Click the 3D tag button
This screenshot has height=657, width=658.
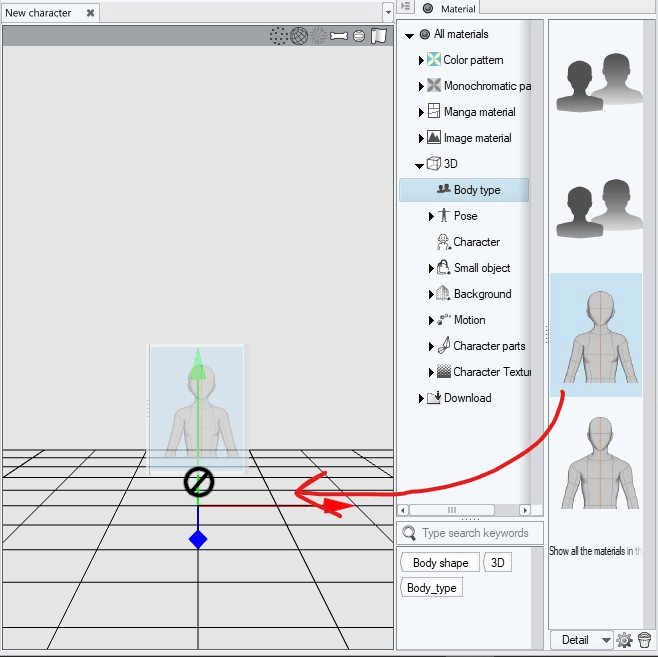[x=498, y=563]
